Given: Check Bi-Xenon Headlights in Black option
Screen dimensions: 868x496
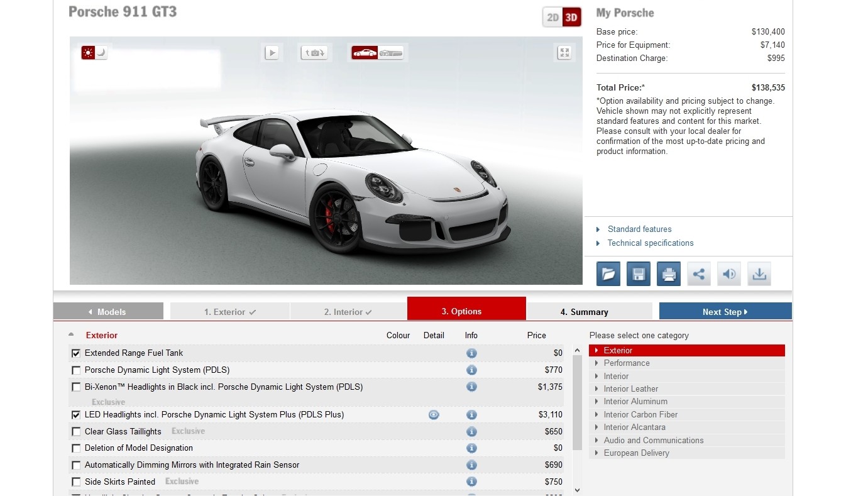Looking at the screenshot, I should click(x=76, y=387).
